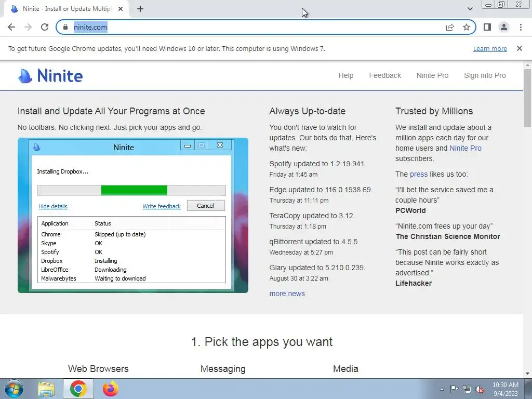Select the Ninite - Install or Update tab
The image size is (532, 399).
[x=66, y=9]
